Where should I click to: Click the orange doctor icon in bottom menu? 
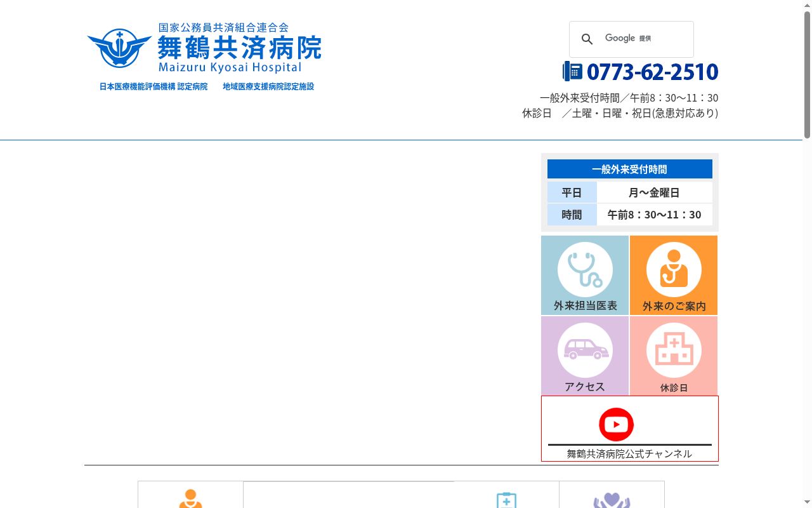coord(190,498)
